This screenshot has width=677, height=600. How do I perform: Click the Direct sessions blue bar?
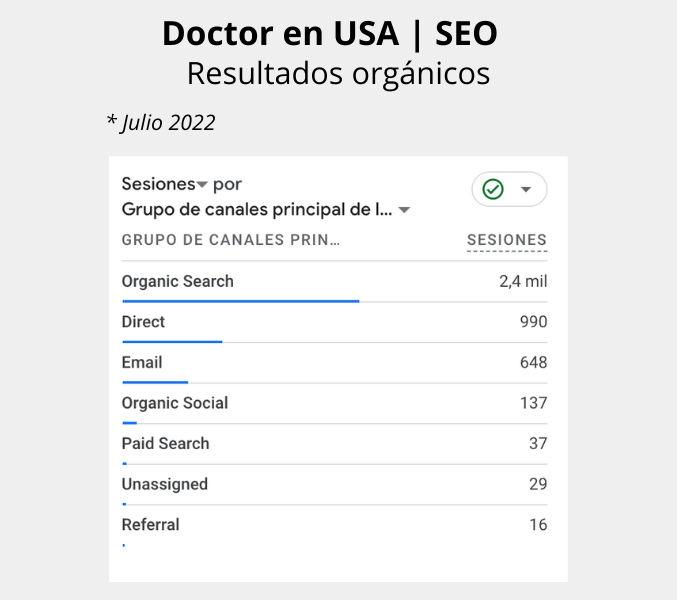(172, 342)
